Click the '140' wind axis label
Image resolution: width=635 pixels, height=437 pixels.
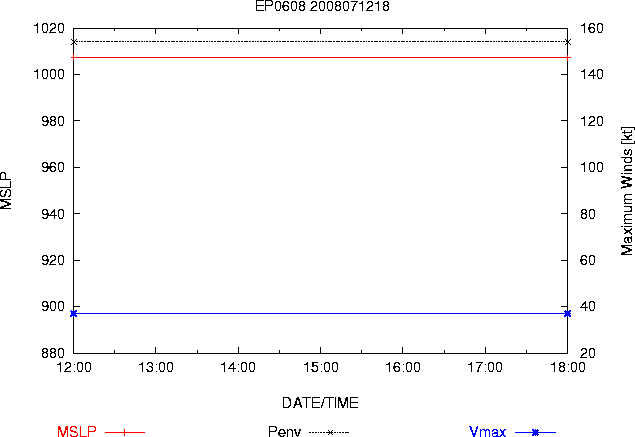[x=592, y=75]
